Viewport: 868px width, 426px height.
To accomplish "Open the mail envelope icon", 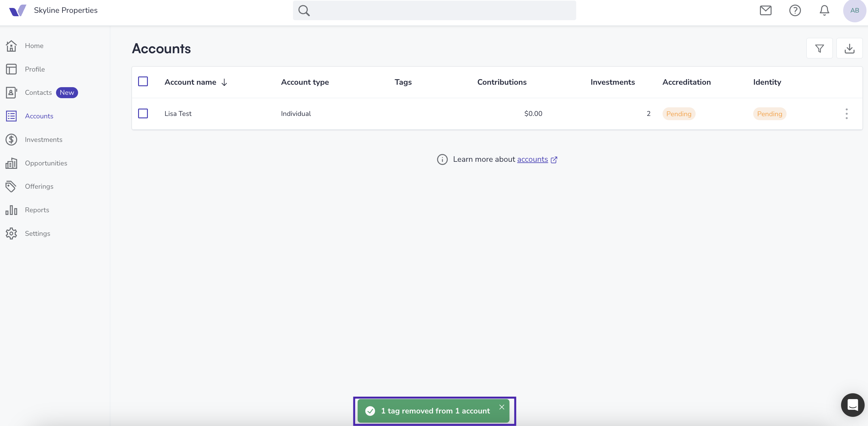I will point(765,10).
